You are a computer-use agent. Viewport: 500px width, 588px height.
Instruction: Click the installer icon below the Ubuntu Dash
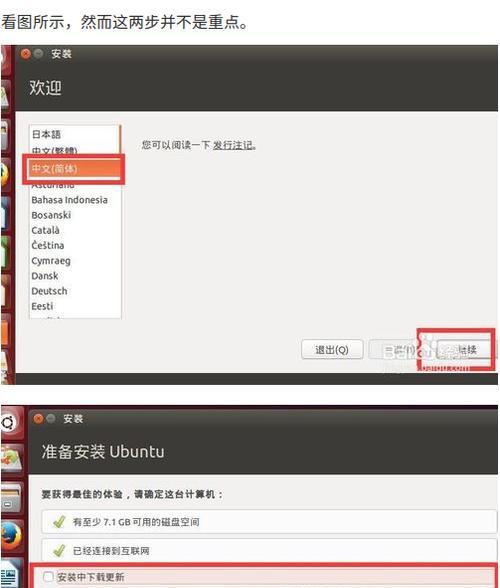(11, 458)
